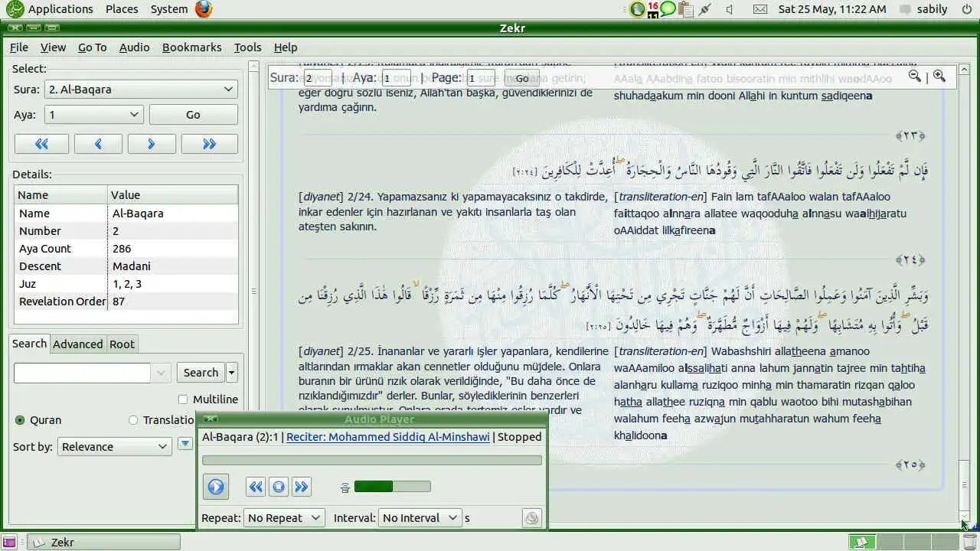Go to next sura with double-right arrow

pyautogui.click(x=209, y=144)
